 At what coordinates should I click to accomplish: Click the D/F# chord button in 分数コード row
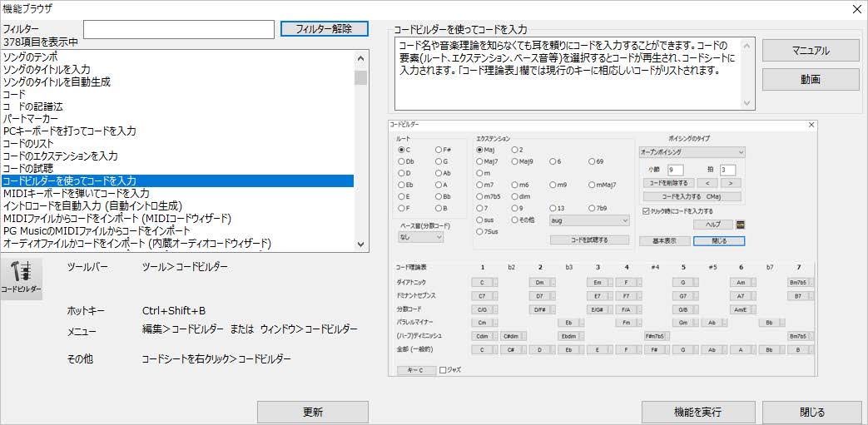click(539, 309)
